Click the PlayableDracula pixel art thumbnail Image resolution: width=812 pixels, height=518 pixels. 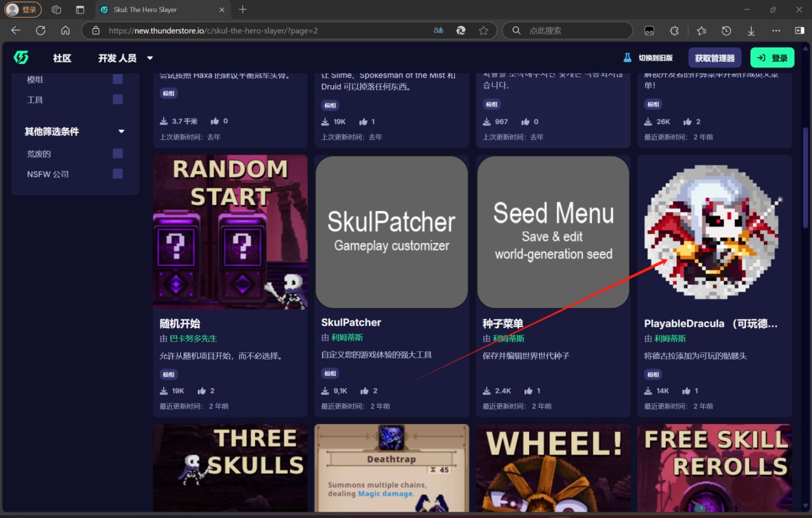715,233
